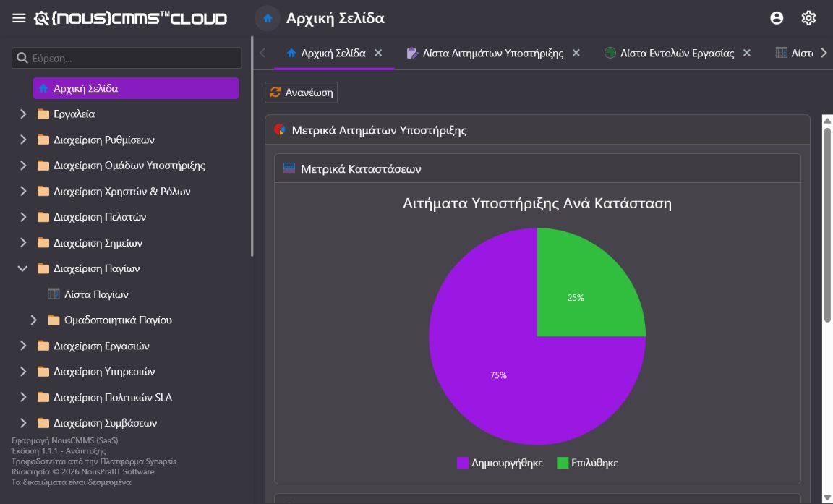
Task: Click the Λίστα Παγίων table icon
Action: pos(54,294)
